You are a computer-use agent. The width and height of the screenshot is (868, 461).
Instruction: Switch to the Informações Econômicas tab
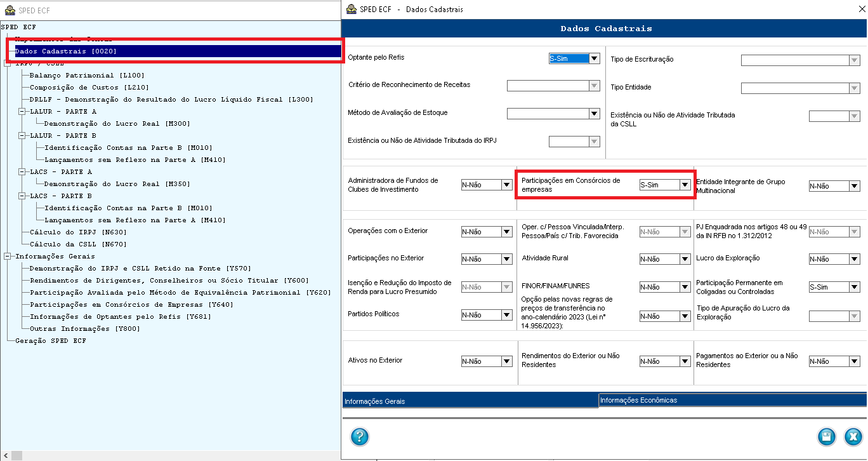pyautogui.click(x=732, y=400)
